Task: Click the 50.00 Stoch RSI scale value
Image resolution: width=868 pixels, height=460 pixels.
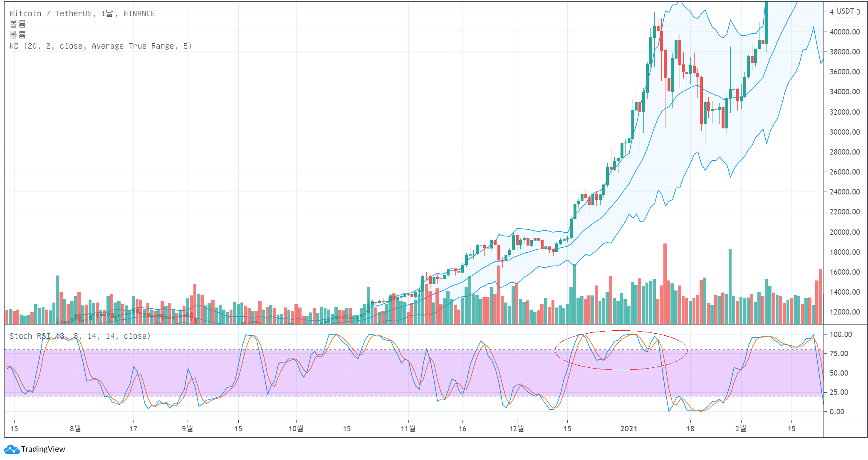Action: point(839,373)
